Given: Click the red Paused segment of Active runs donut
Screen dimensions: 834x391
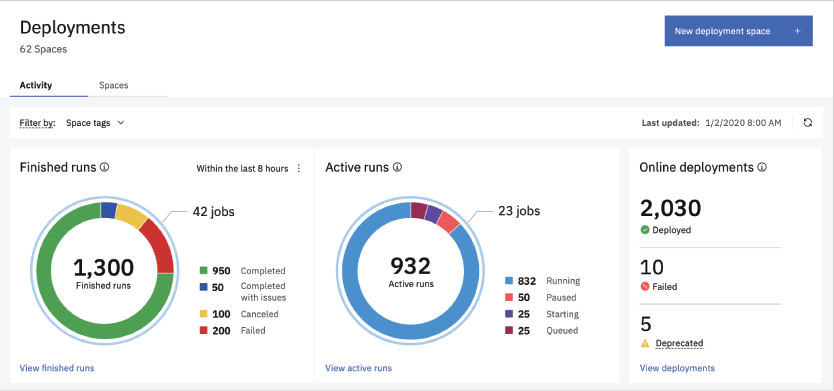Looking at the screenshot, I should [448, 222].
